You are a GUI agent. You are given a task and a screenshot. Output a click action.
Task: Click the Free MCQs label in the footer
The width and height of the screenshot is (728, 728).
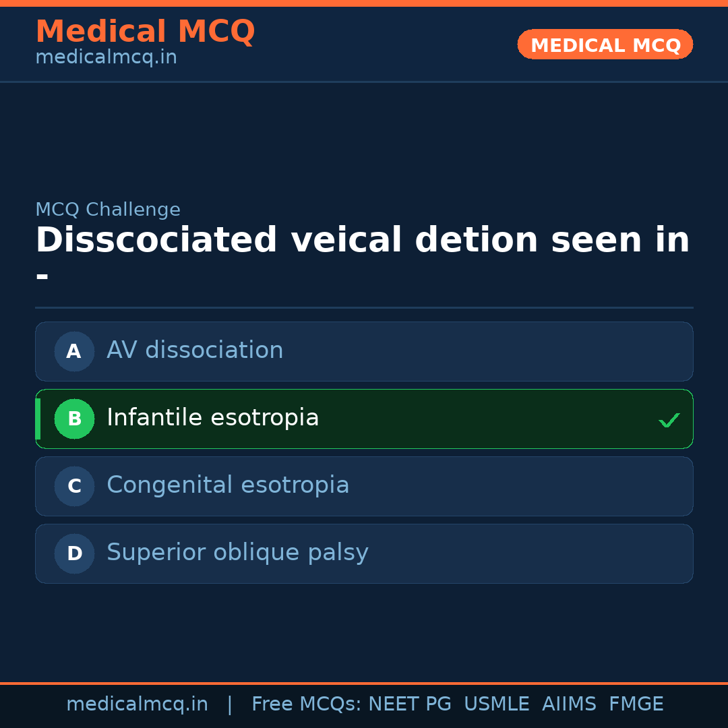[306, 704]
